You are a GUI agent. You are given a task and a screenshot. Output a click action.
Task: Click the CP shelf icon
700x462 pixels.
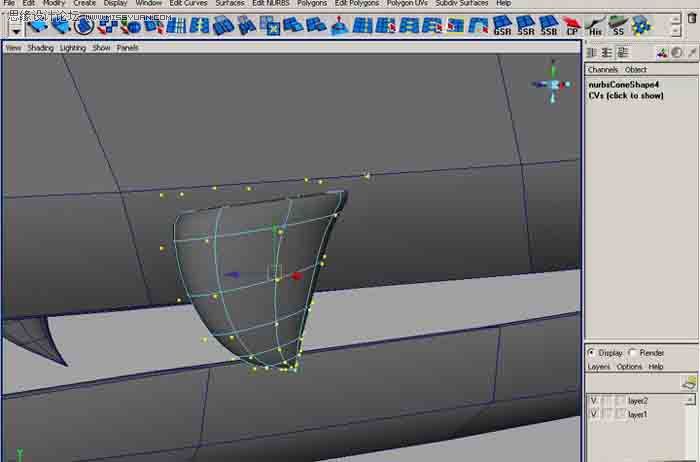[572, 25]
